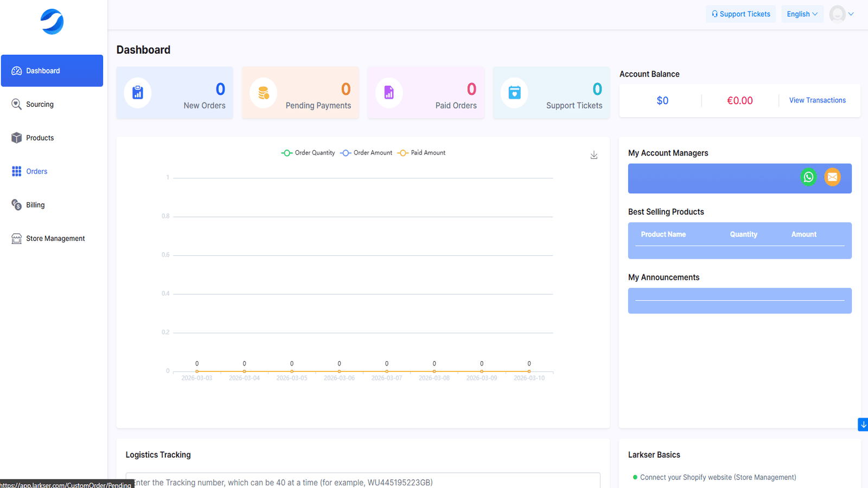
Task: Toggle the Paid Amount legend series
Action: coord(422,153)
